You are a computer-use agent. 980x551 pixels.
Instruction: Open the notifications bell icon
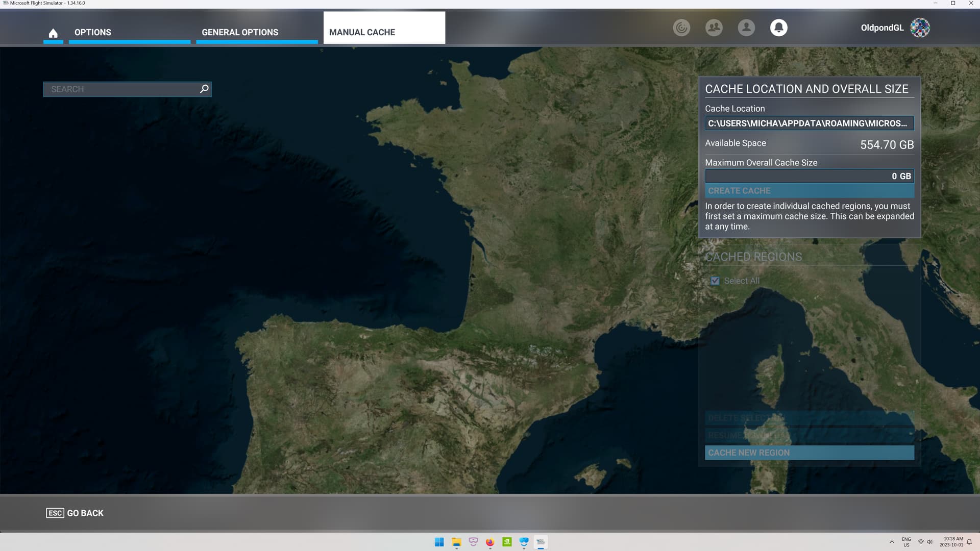pyautogui.click(x=778, y=28)
